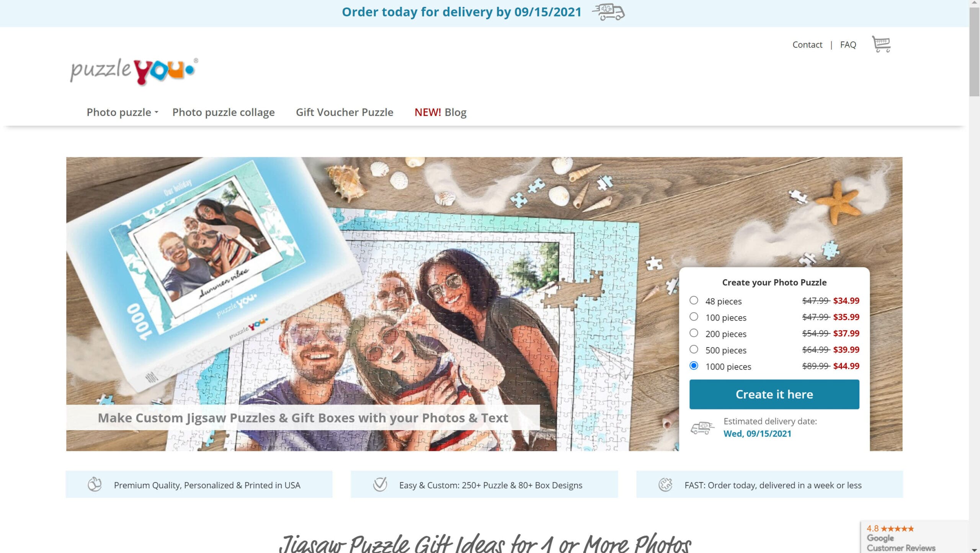Pick the 100 pieces radio option
Screen dimensions: 980x553
click(694, 317)
